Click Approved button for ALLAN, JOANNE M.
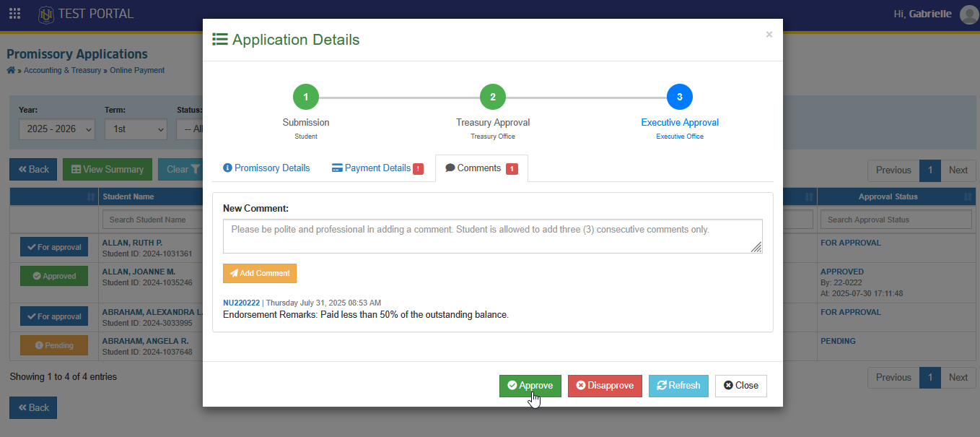The height and width of the screenshot is (437, 980). pyautogui.click(x=54, y=276)
